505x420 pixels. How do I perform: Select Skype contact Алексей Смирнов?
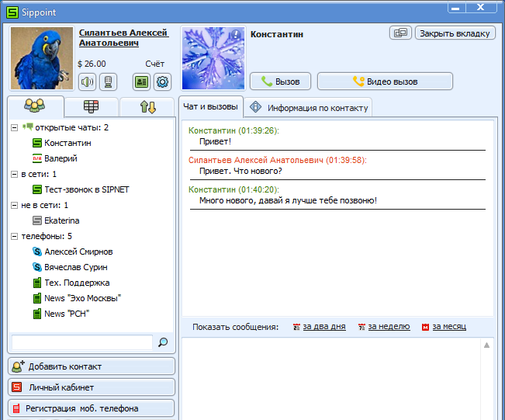pyautogui.click(x=73, y=252)
